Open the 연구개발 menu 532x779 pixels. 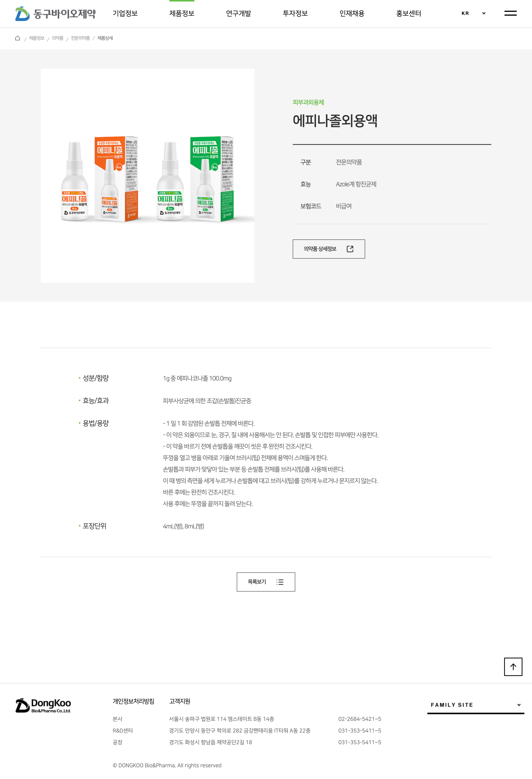pos(239,13)
